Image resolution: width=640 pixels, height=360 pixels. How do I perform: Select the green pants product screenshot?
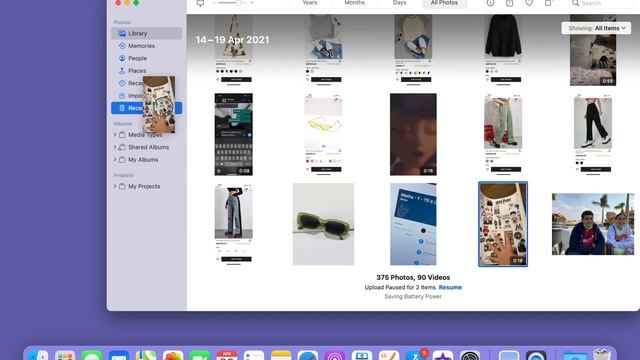(503, 134)
